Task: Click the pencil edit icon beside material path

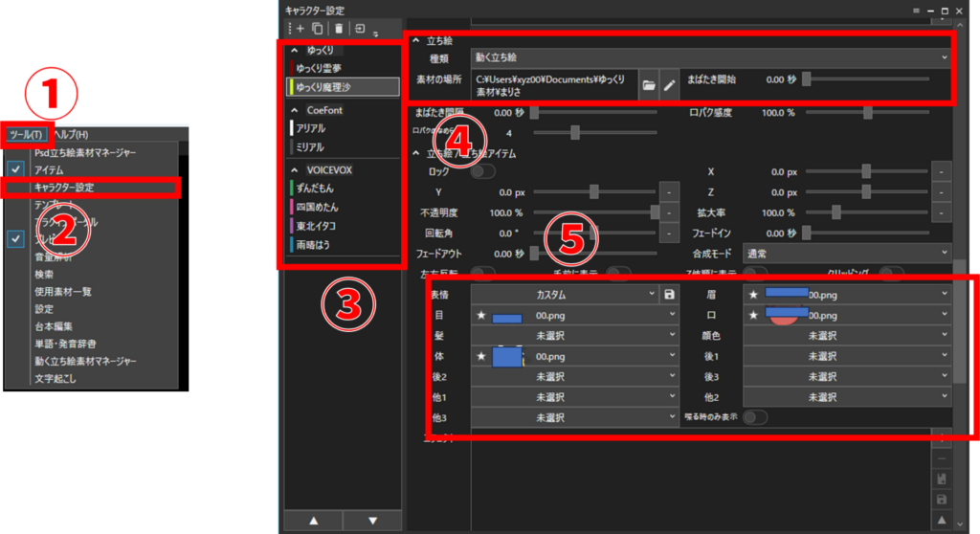Action: pos(669,85)
